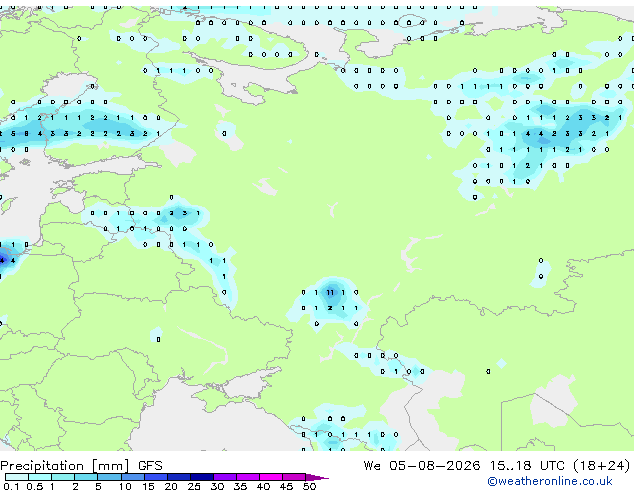Pick the 45–50 mm legend color swatch
The height and width of the screenshot is (490, 634).
pyautogui.click(x=294, y=477)
